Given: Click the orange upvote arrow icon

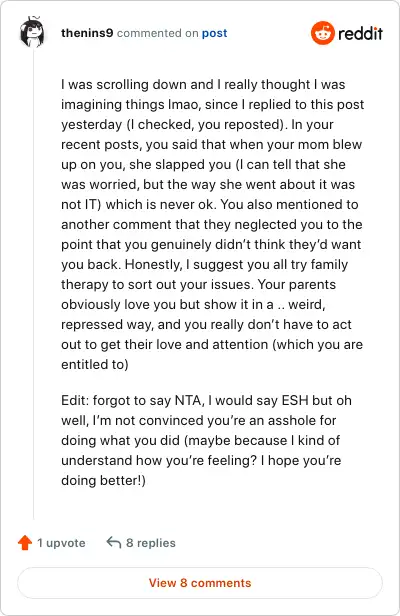Looking at the screenshot, I should (x=25, y=543).
